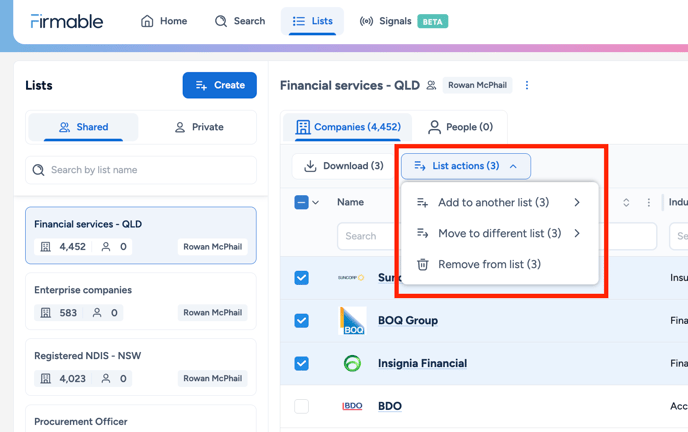Go to the Home page

click(x=164, y=21)
